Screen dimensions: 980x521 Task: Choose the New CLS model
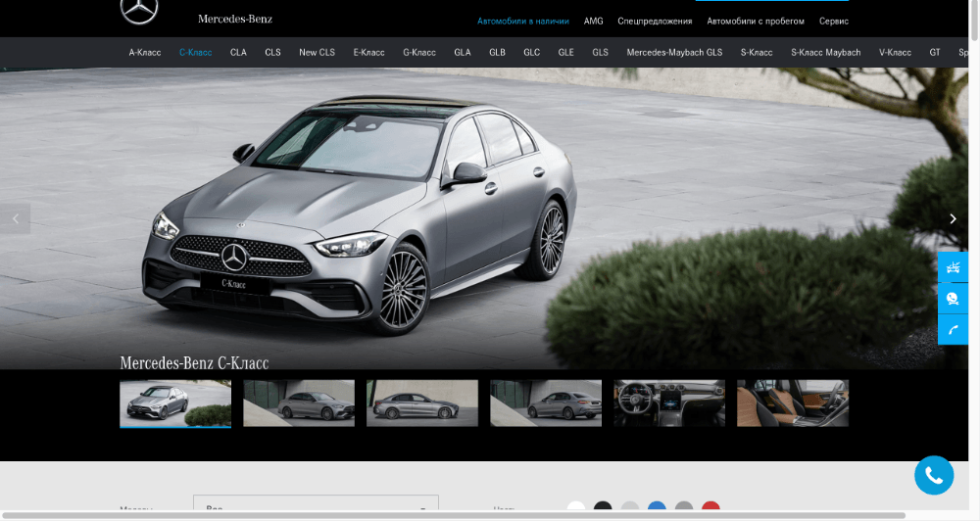click(317, 53)
